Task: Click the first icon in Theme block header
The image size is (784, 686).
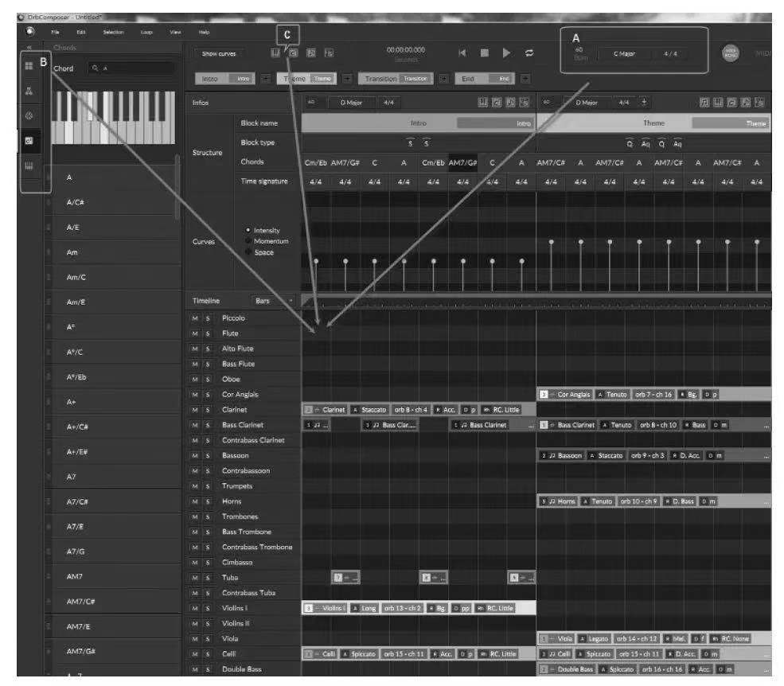Action: coord(704,103)
